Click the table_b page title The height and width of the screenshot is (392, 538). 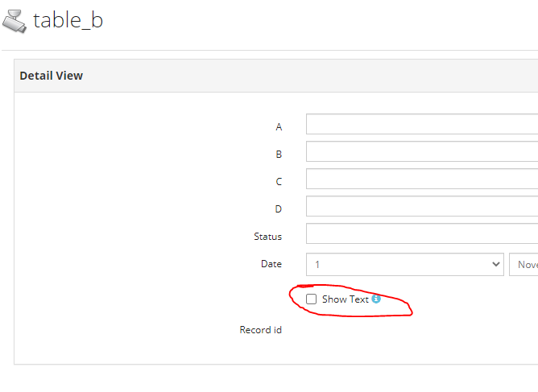click(68, 20)
